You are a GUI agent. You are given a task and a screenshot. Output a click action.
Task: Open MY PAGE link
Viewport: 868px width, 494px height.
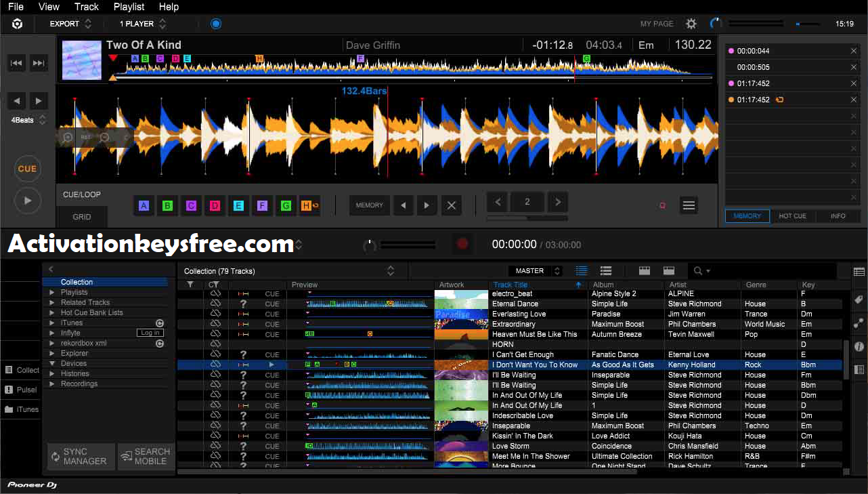click(657, 24)
